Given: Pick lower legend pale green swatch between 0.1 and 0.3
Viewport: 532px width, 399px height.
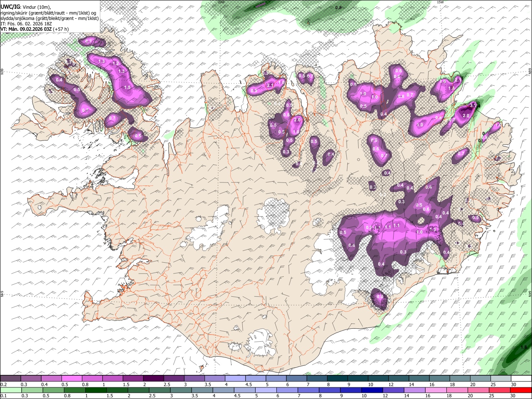Looking at the screenshot, I should (11, 390).
